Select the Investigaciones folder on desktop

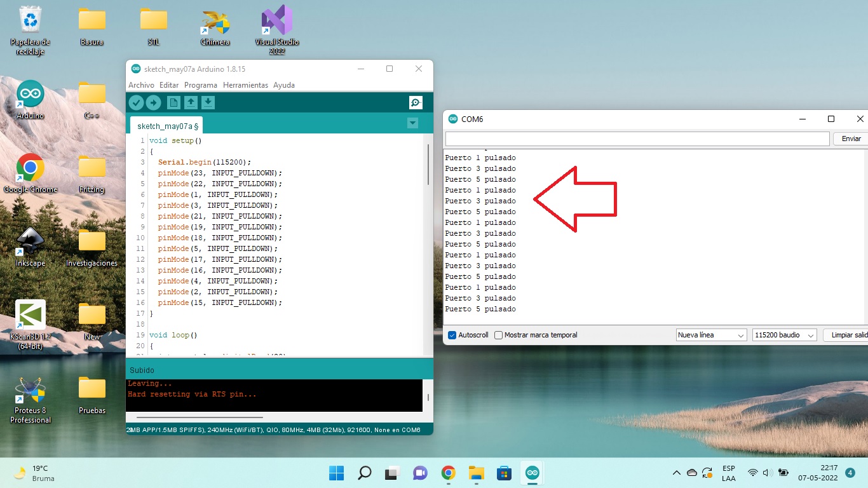tap(92, 247)
